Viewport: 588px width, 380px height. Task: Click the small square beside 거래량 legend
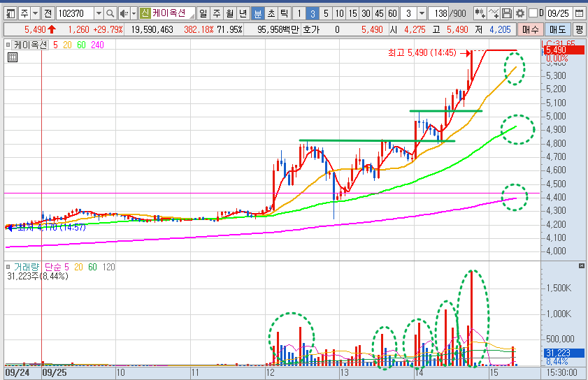click(8, 268)
